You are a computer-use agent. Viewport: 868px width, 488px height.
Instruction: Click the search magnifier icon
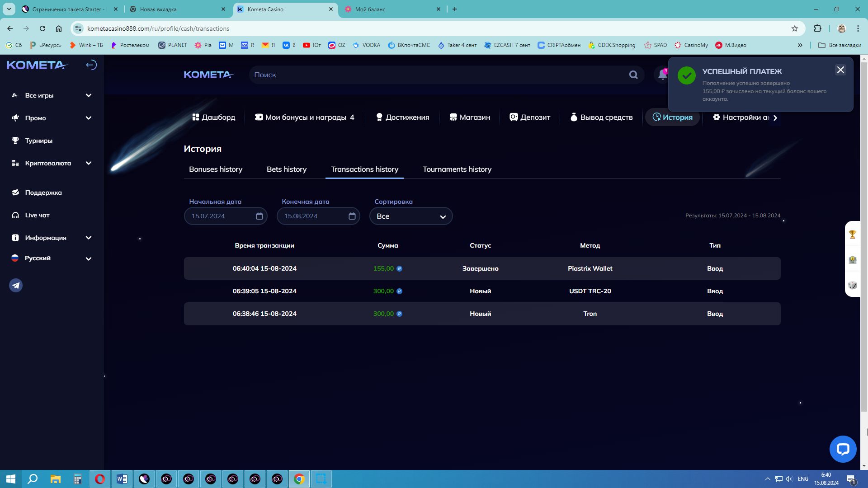coord(633,75)
